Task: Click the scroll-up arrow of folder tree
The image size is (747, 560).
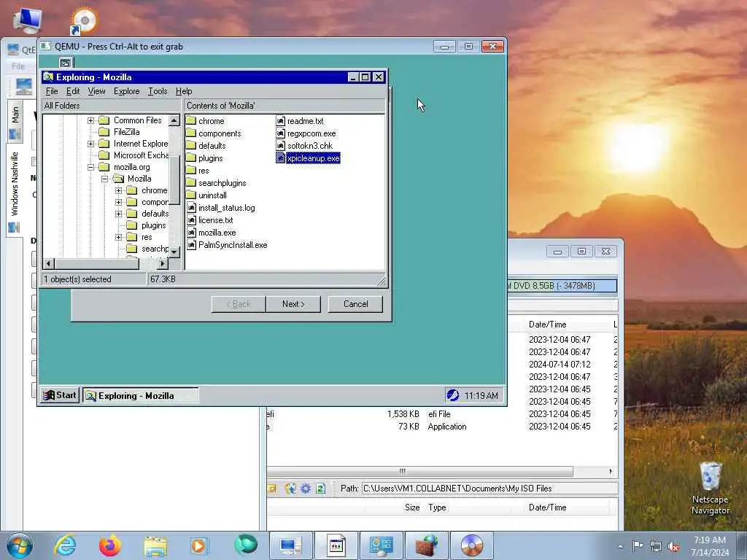Action: click(174, 120)
